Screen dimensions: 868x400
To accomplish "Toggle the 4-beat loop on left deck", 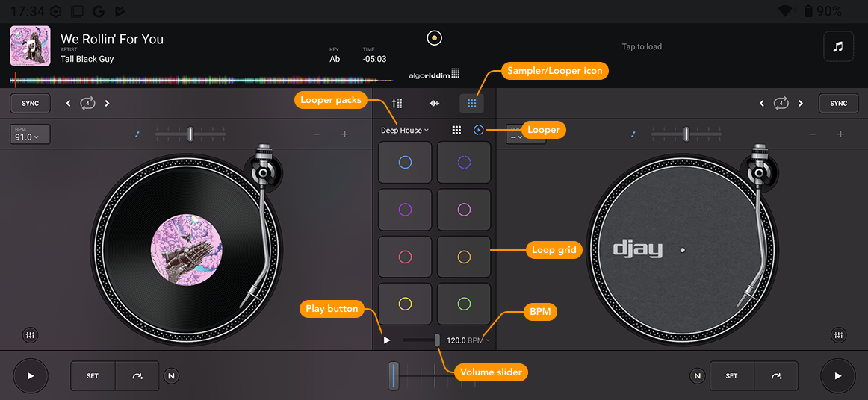I will click(87, 104).
